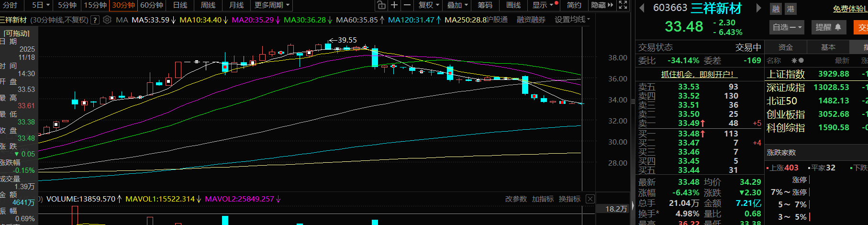This screenshot has height=225, width=868.
Task: Open 叠加 overlay dropdown
Action: click(x=457, y=5)
